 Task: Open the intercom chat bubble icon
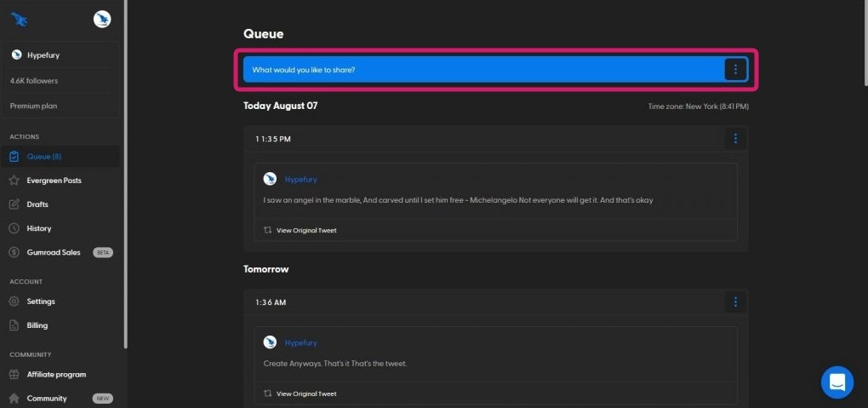837,382
